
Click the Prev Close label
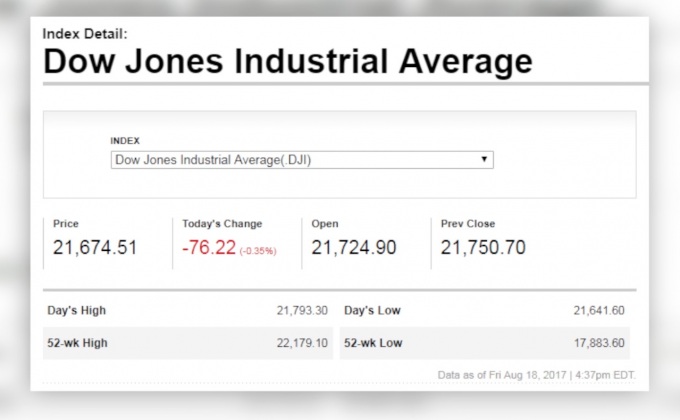tap(468, 224)
